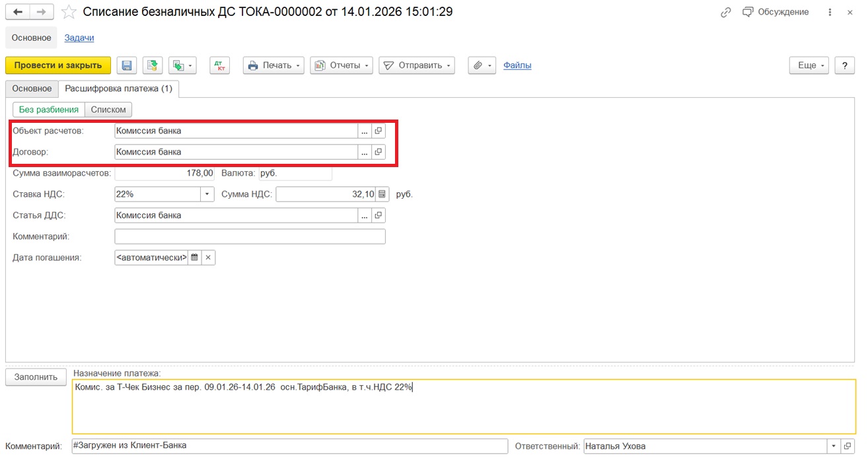The width and height of the screenshot is (868, 465).
Task: Show ДтКт accounting entries icon
Action: [x=219, y=65]
